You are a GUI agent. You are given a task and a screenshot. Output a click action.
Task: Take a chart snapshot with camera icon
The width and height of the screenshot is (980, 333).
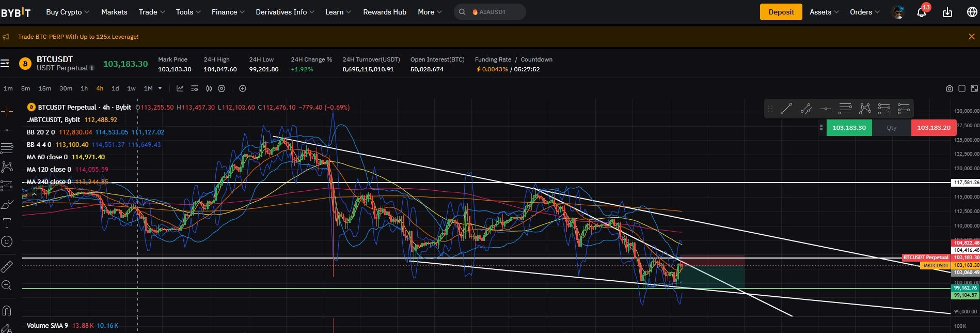(x=949, y=88)
